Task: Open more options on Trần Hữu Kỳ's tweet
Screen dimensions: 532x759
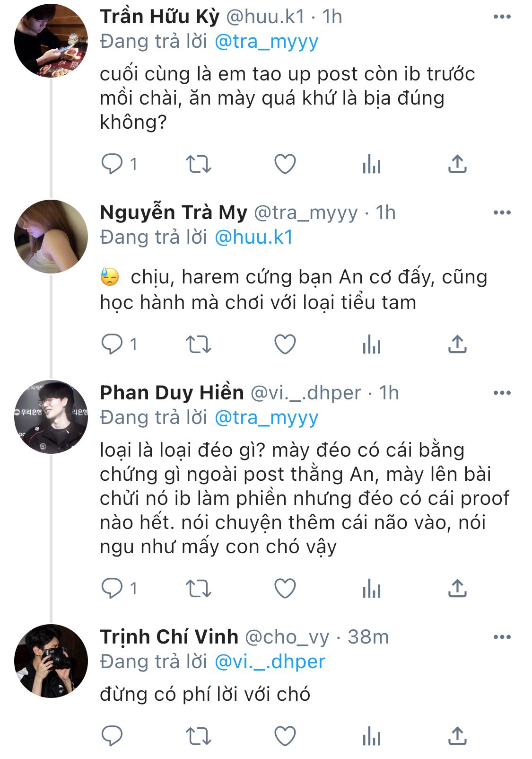Action: point(502,17)
